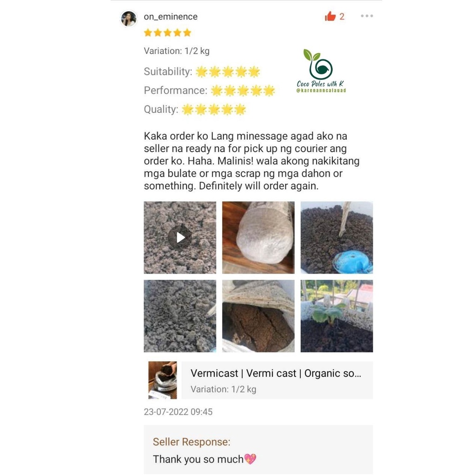Screen dimensions: 476x476
Task: Click the five-star overall rating
Action: pyautogui.click(x=167, y=33)
